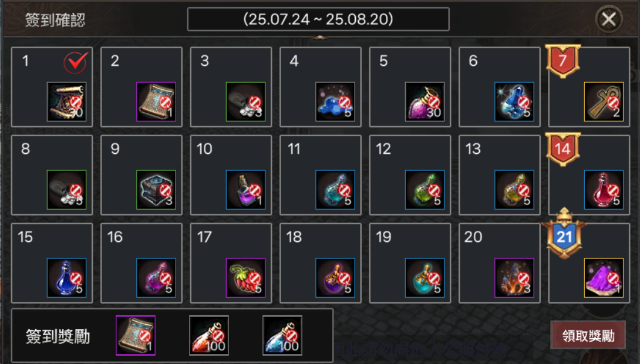Select the day 12 green potion tile
The height and width of the screenshot is (364, 640).
pyautogui.click(x=410, y=175)
